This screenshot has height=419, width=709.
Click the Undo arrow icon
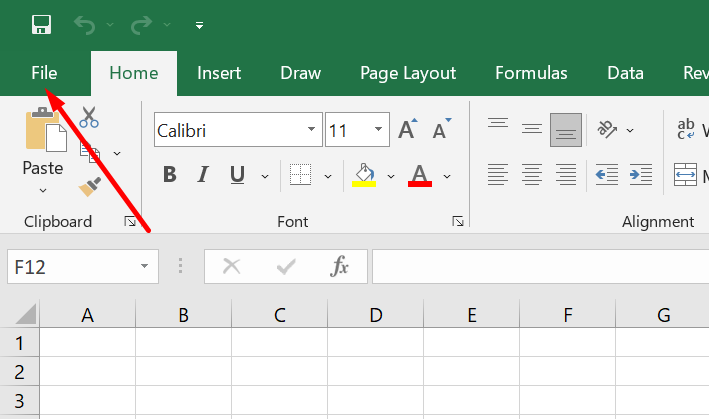pyautogui.click(x=85, y=25)
